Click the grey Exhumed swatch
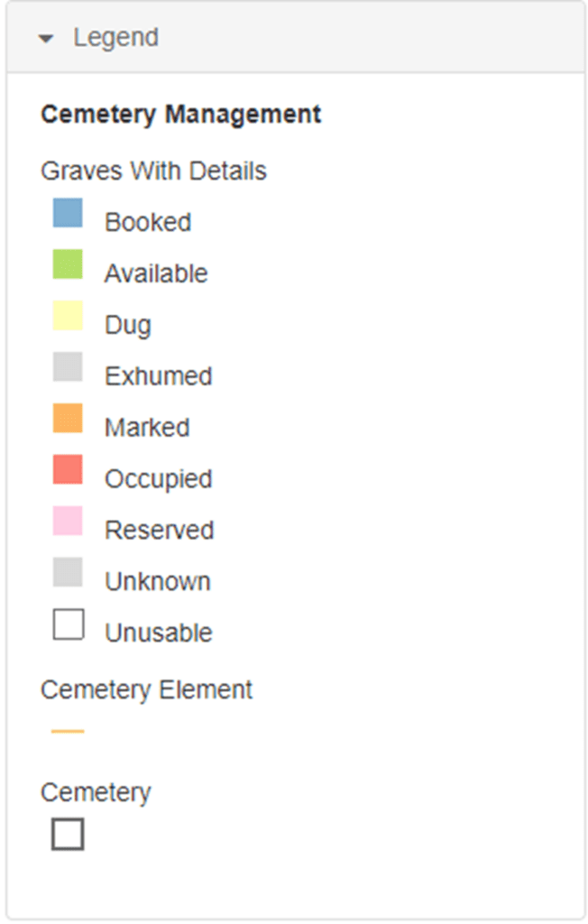The image size is (588, 924). click(x=68, y=366)
